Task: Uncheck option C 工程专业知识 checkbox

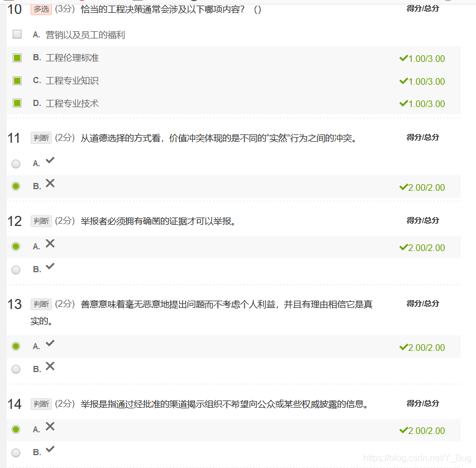Action: pos(17,80)
